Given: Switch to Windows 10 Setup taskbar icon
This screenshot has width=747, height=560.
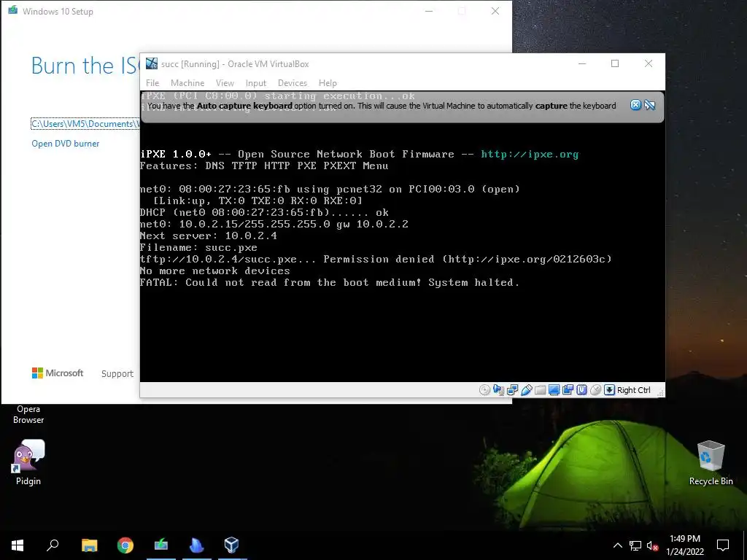Looking at the screenshot, I should click(x=161, y=545).
